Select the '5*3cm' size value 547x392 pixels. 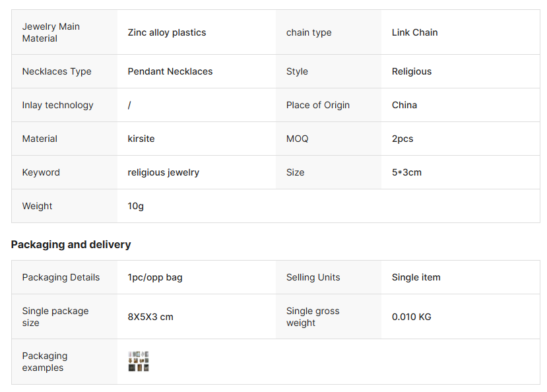click(406, 172)
